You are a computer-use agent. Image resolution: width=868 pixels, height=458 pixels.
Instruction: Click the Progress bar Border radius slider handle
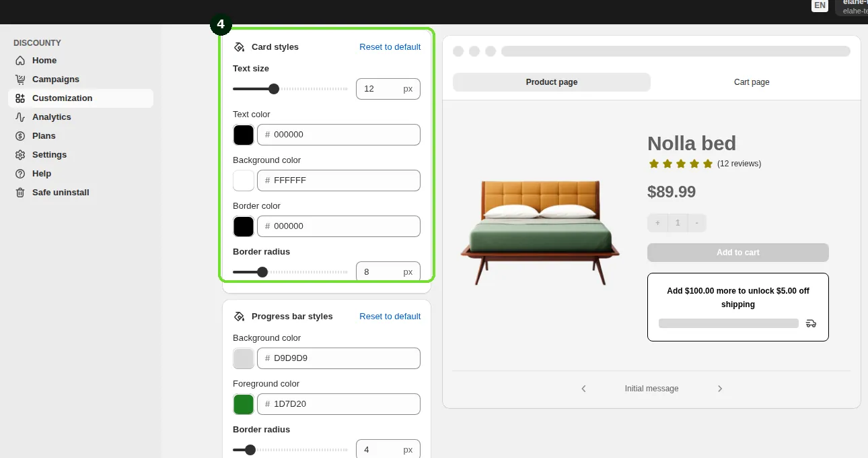(x=250, y=450)
